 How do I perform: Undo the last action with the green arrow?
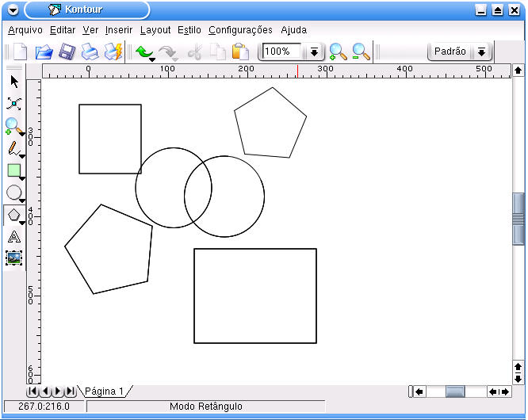(143, 52)
